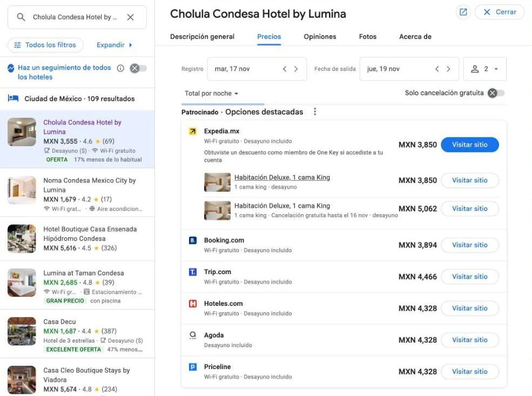Go to next check-in date
Viewport: 532px width, 396px height.
point(296,69)
